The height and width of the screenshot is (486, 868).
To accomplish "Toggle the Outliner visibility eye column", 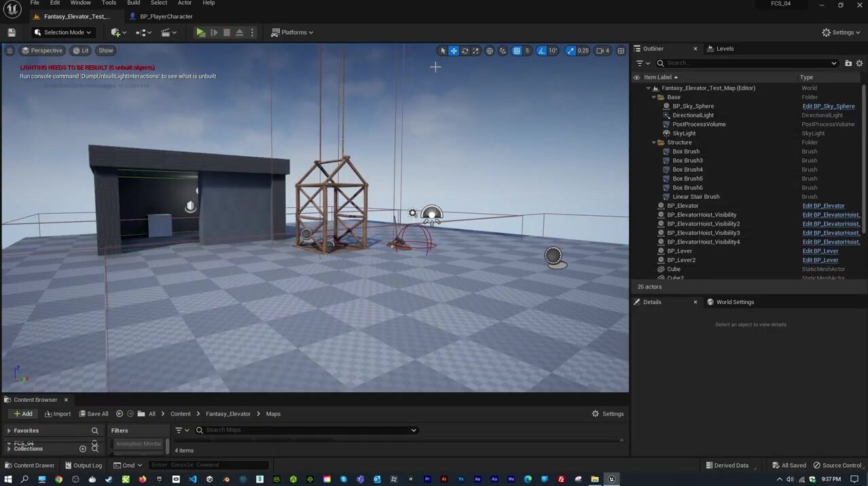I will click(x=636, y=77).
